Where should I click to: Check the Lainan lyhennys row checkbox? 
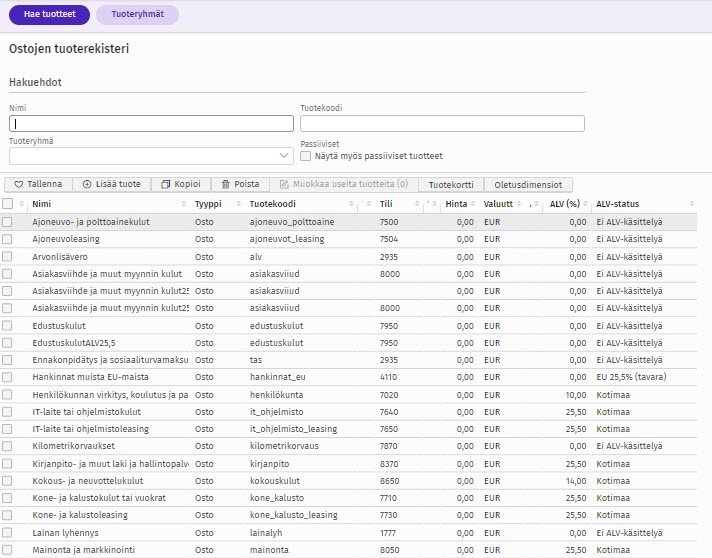[7, 533]
